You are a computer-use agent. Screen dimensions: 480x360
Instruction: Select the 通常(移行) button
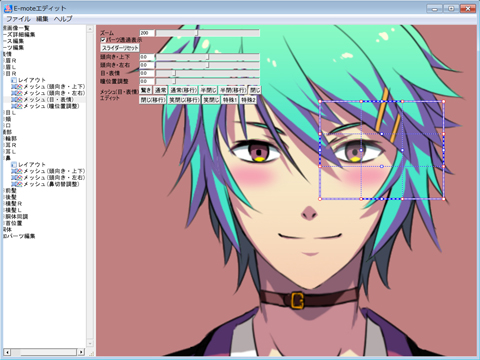click(x=183, y=90)
